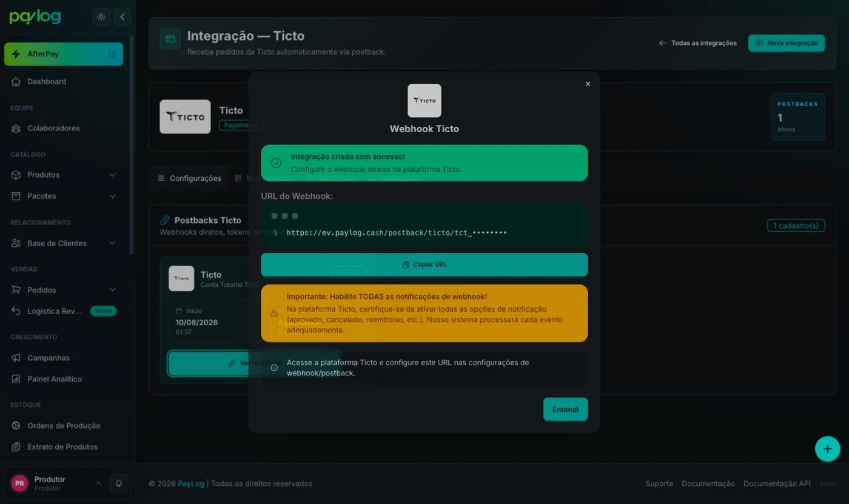Click the Campanhas megaphone icon
Screen dimensions: 849x504
click(16, 358)
